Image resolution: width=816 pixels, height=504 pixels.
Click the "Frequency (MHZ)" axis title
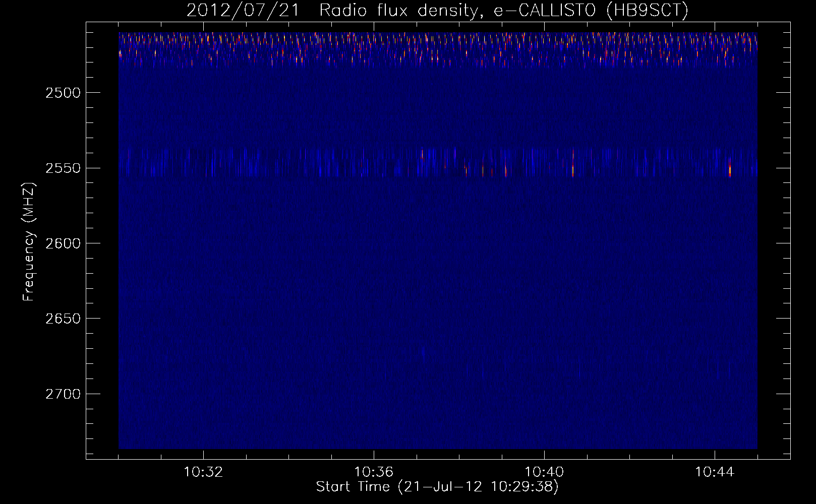(x=29, y=242)
